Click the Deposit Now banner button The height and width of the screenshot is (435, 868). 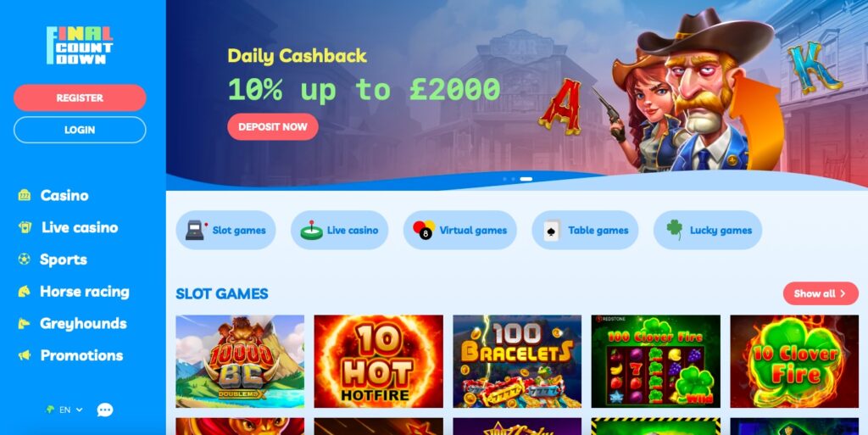coord(273,126)
